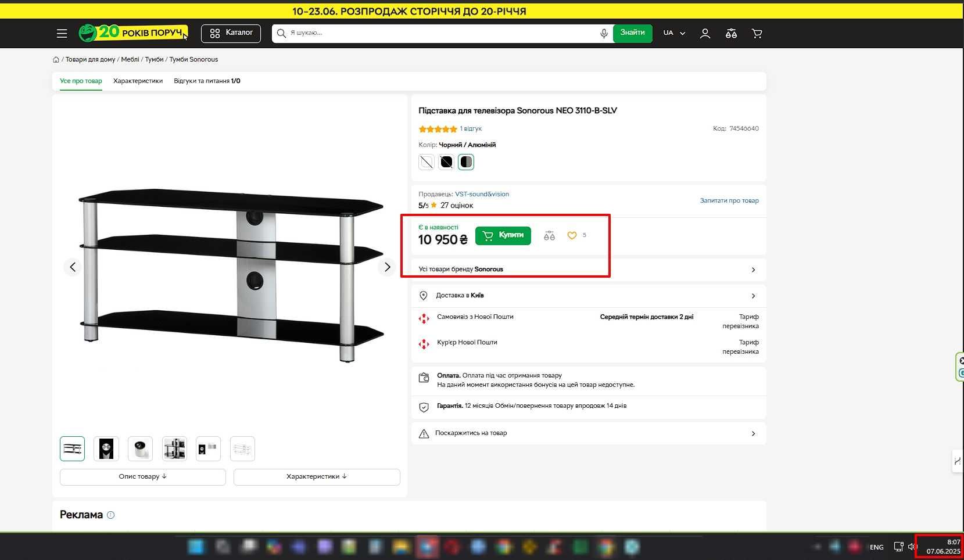Viewport: 964px width, 560px height.
Task: Go to home via breadcrumb house icon
Action: [x=56, y=59]
